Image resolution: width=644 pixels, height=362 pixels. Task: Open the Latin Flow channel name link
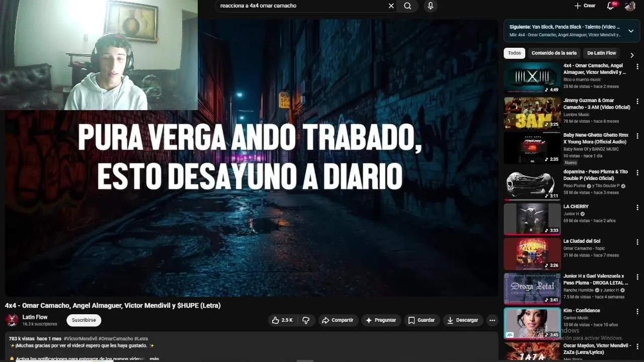(35, 317)
